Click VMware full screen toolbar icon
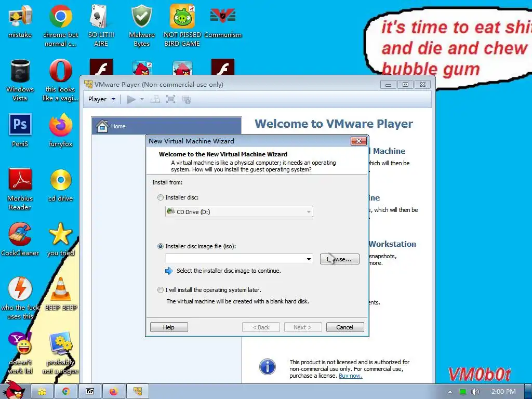This screenshot has height=399, width=532. [x=170, y=99]
